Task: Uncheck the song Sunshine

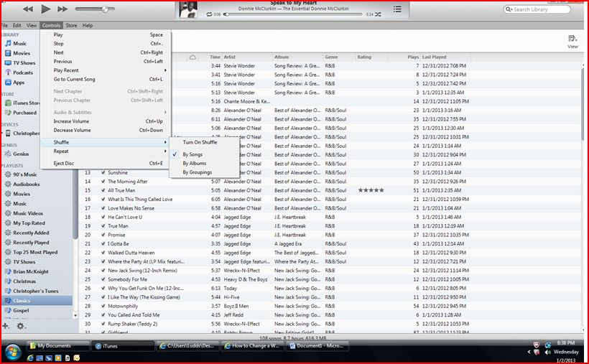Action: (103, 172)
